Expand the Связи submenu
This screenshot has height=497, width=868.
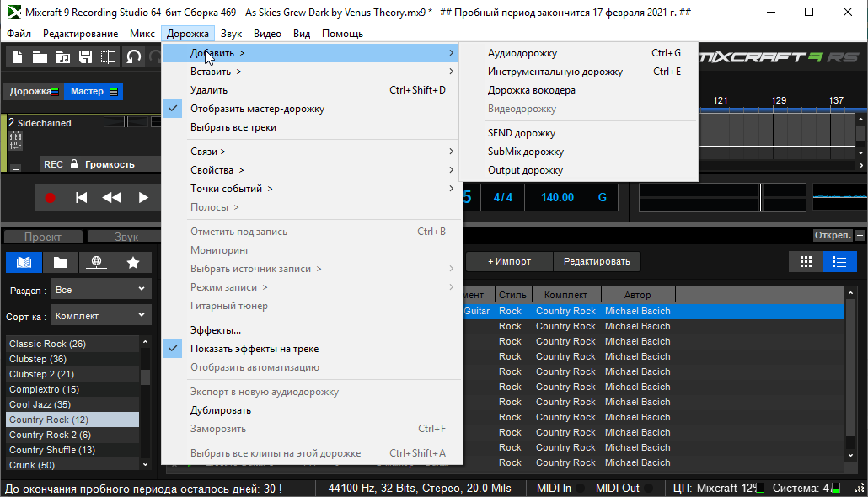312,152
